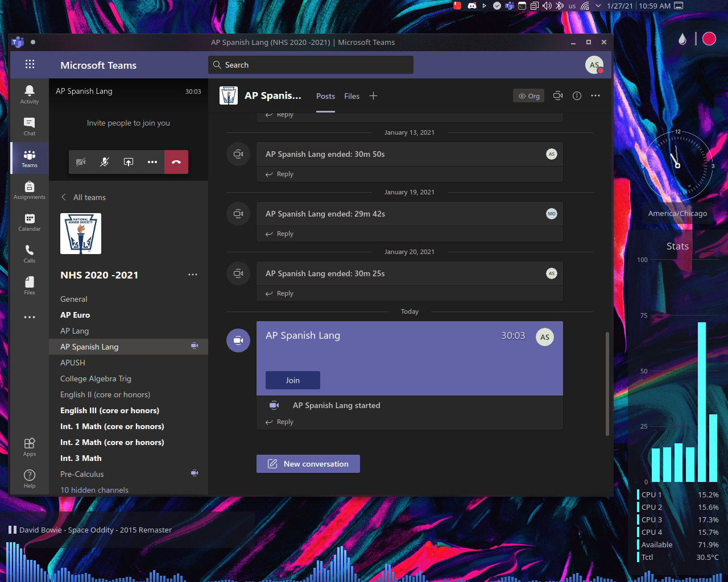Reply to the 30m 50s meeting post
The height and width of the screenshot is (582, 728).
279,174
